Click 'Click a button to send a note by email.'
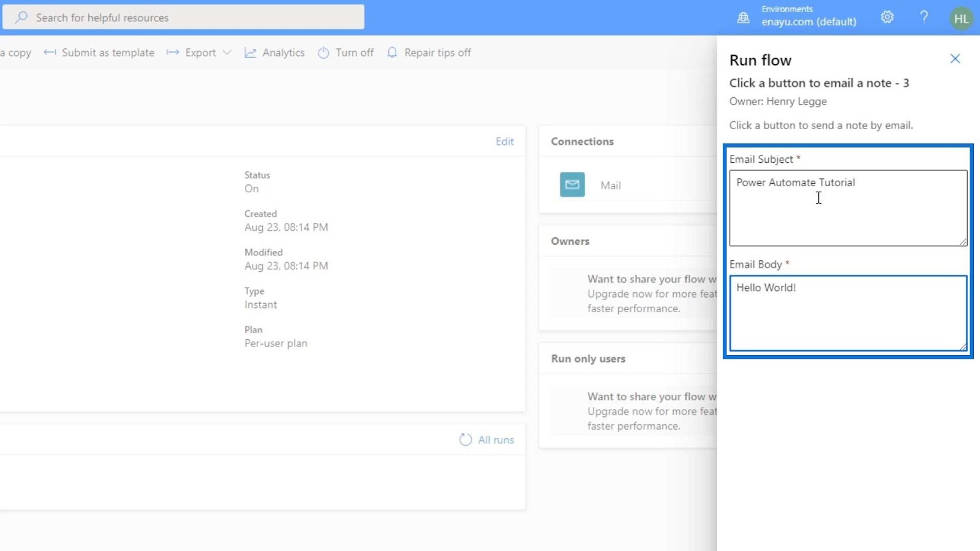980x551 pixels. click(821, 126)
